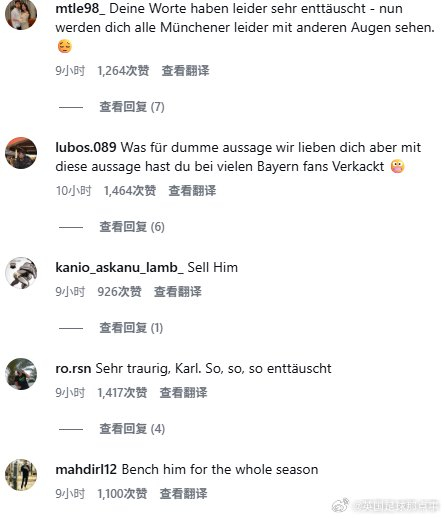This screenshot has height=519, width=445.
Task: Expand the single reply to Sell Him
Action: coord(131,328)
